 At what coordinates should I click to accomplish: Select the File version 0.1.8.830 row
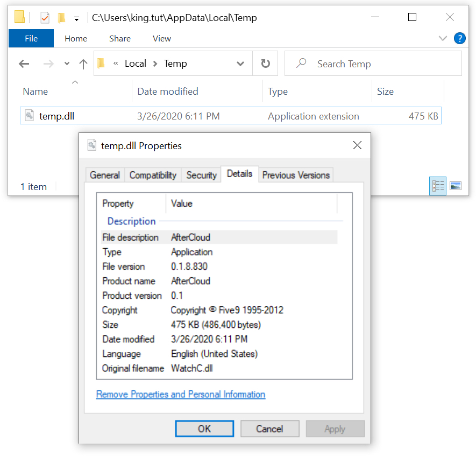click(219, 266)
